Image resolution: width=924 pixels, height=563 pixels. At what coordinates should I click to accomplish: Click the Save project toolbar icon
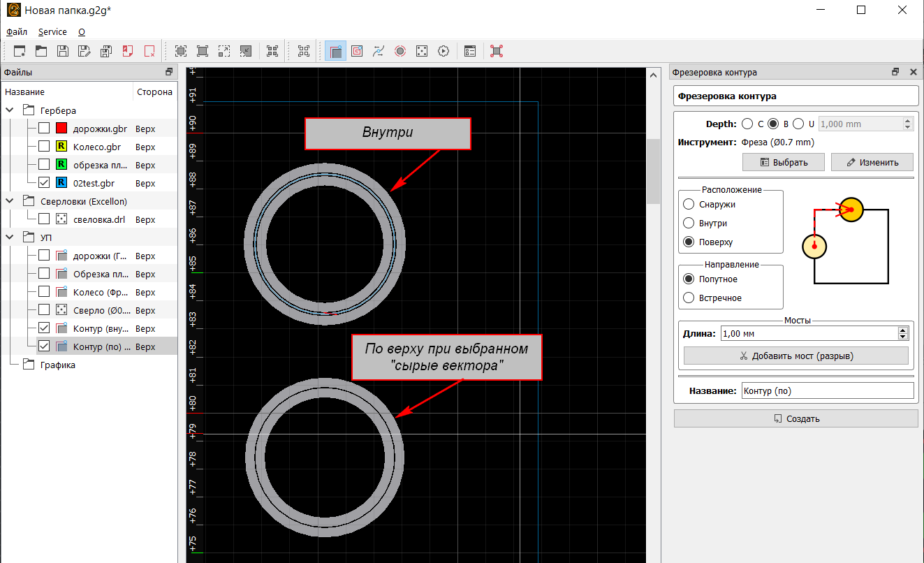tap(63, 51)
